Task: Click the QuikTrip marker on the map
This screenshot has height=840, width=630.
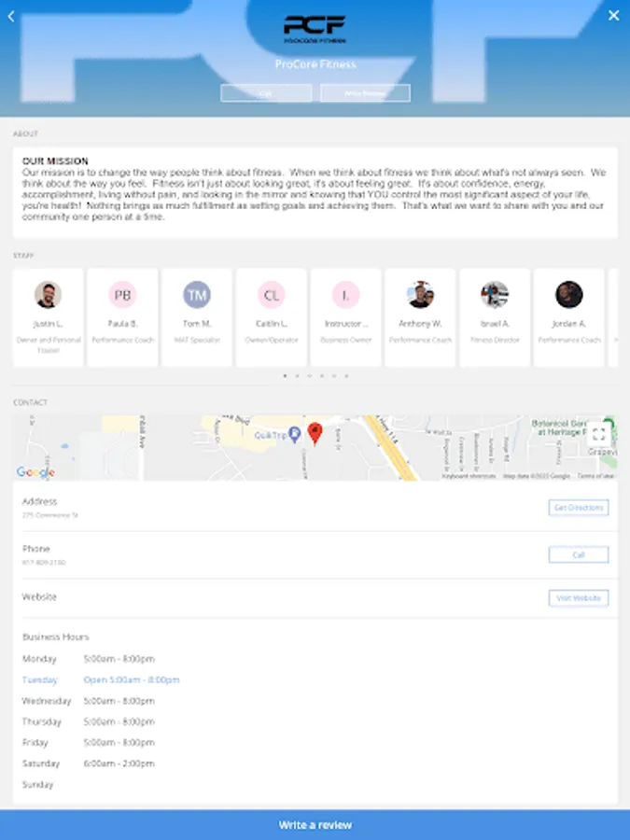Action: click(294, 434)
